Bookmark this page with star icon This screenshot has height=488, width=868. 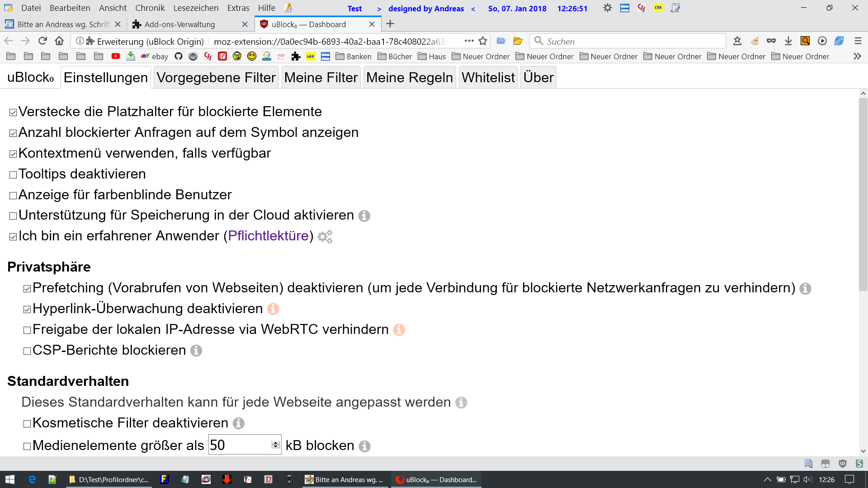tap(483, 41)
